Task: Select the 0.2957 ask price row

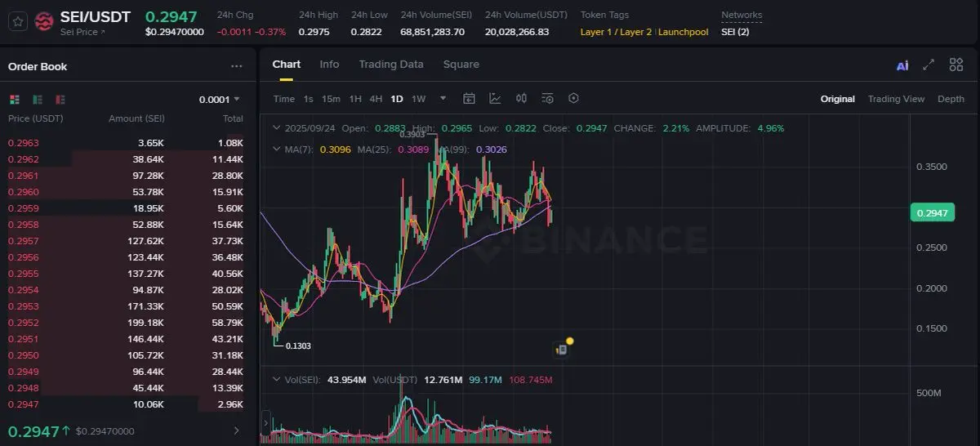Action: pos(125,241)
